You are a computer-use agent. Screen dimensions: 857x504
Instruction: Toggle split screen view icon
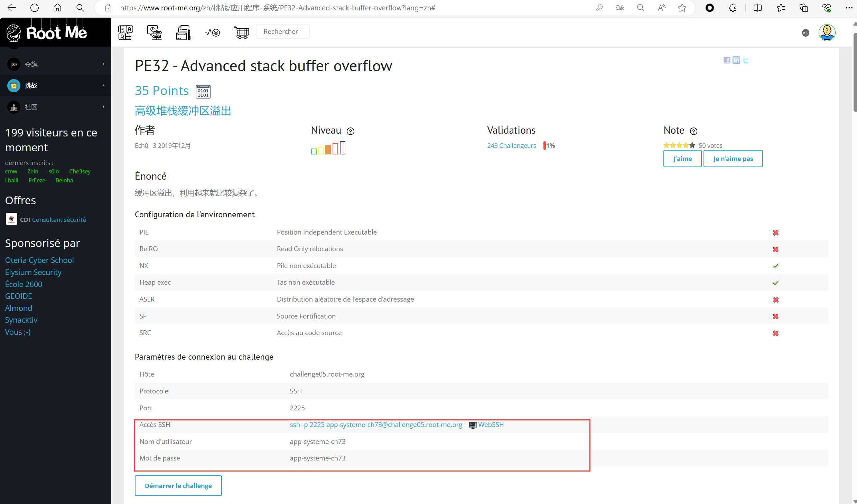click(757, 8)
